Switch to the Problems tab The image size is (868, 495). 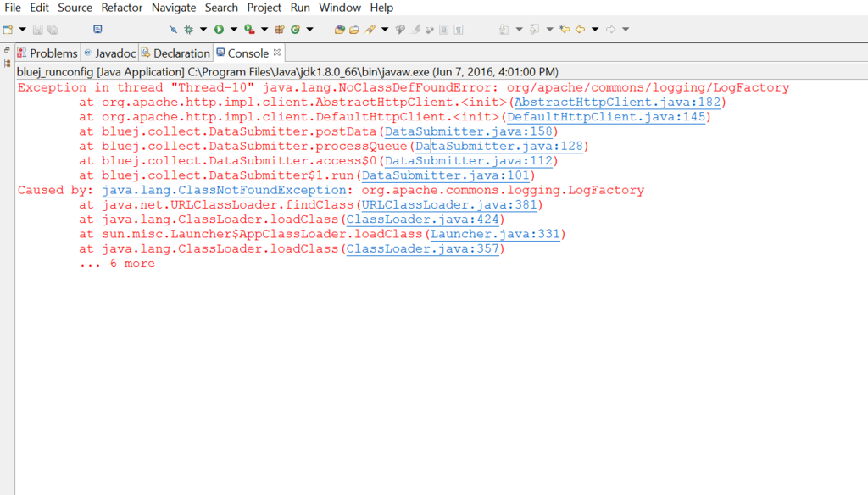point(47,53)
